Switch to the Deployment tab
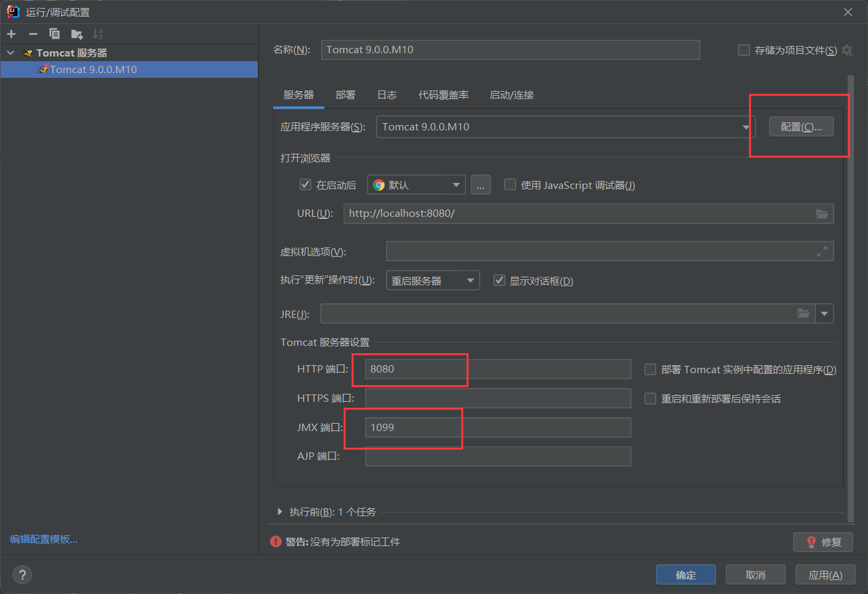This screenshot has height=594, width=868. (346, 95)
